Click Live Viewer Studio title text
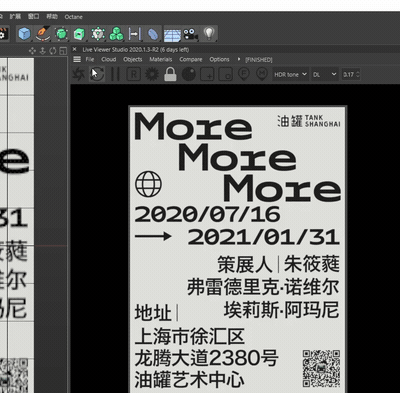 (x=136, y=50)
